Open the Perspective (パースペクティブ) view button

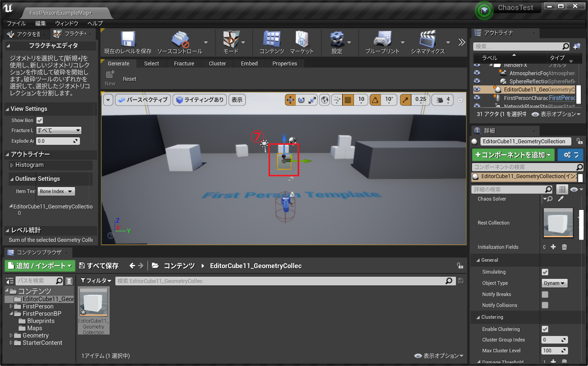[143, 100]
